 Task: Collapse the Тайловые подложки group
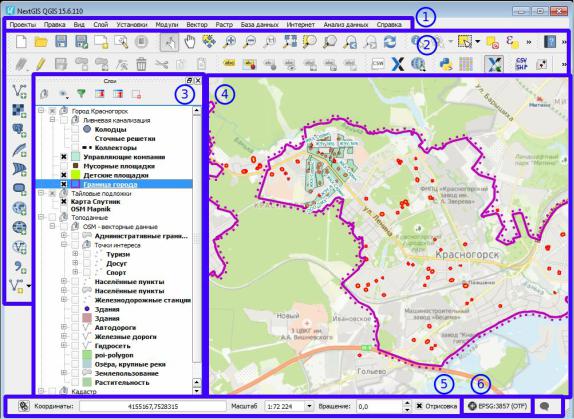[x=41, y=192]
